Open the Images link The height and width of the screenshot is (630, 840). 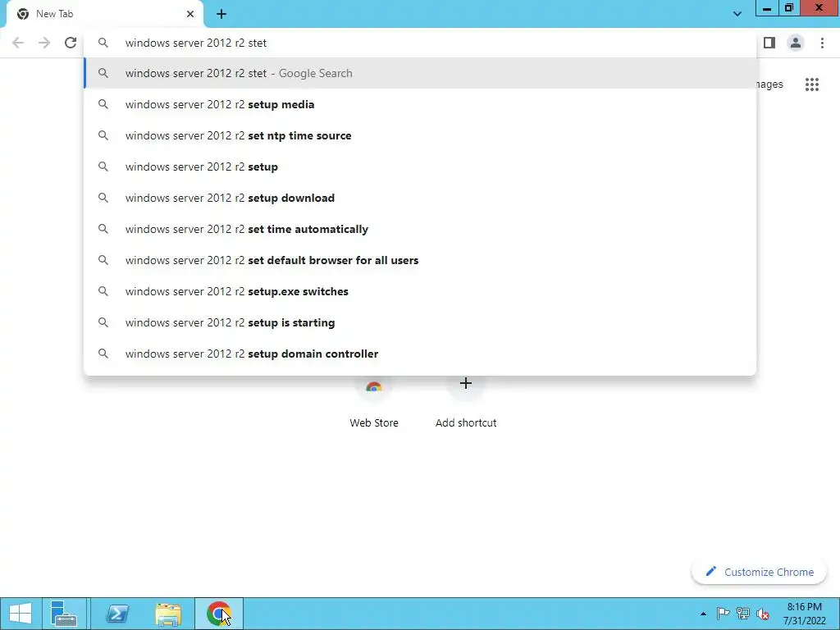click(x=769, y=84)
